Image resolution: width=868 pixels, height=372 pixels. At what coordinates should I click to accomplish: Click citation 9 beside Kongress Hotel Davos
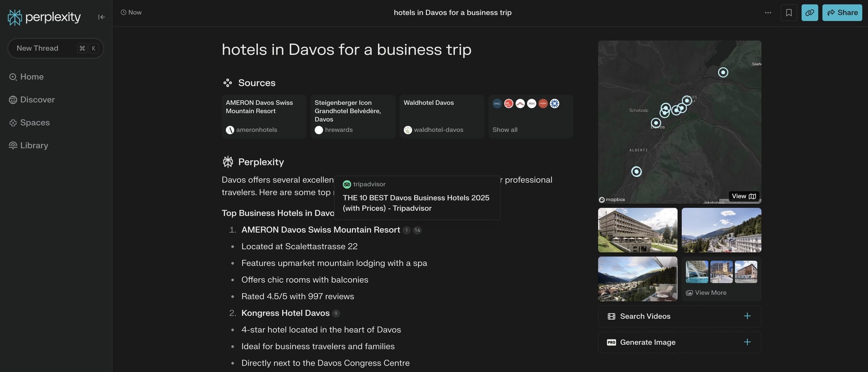pyautogui.click(x=336, y=313)
